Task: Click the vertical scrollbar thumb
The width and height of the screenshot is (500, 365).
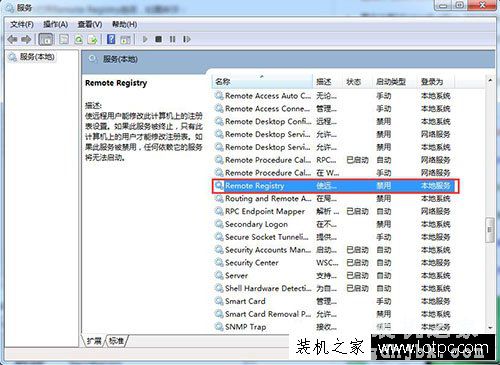Action: (x=490, y=230)
